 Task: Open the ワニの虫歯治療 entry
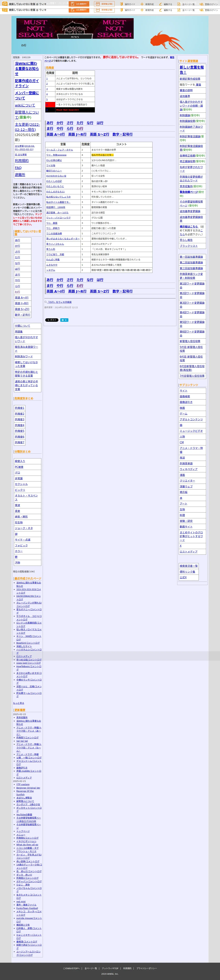(x=54, y=234)
